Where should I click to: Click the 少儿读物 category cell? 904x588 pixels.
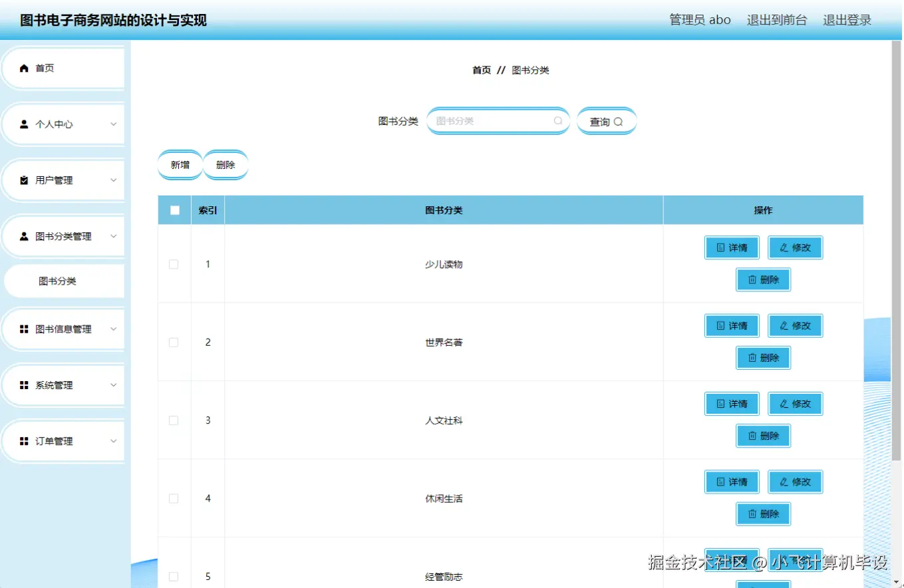point(444,264)
